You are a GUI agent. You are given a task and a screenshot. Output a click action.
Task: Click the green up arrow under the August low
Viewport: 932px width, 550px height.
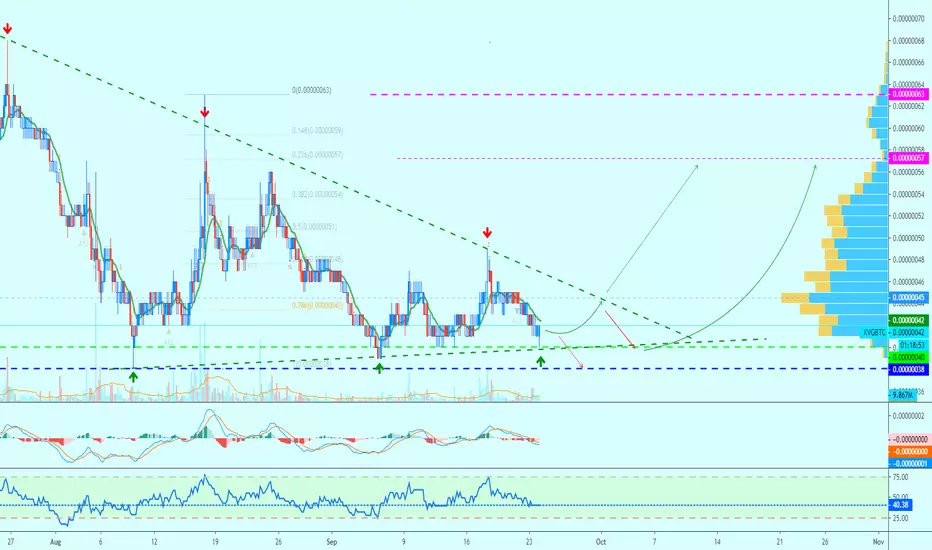point(133,376)
